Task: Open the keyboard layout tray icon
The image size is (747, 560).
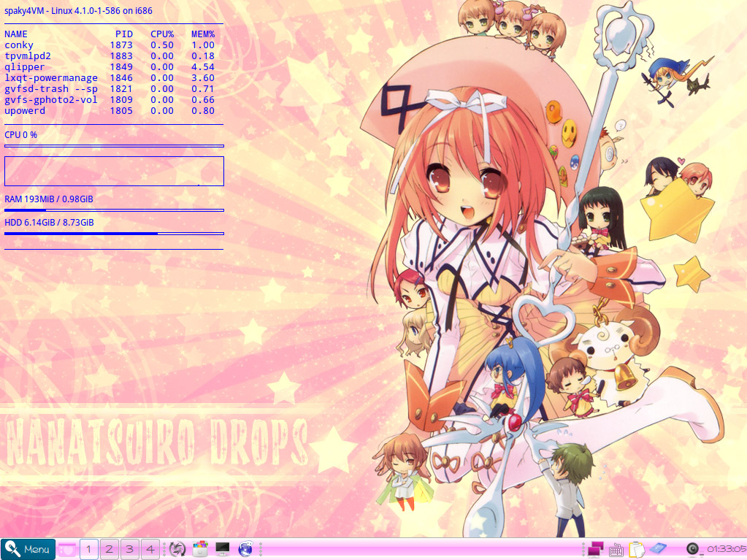Action: (616, 550)
